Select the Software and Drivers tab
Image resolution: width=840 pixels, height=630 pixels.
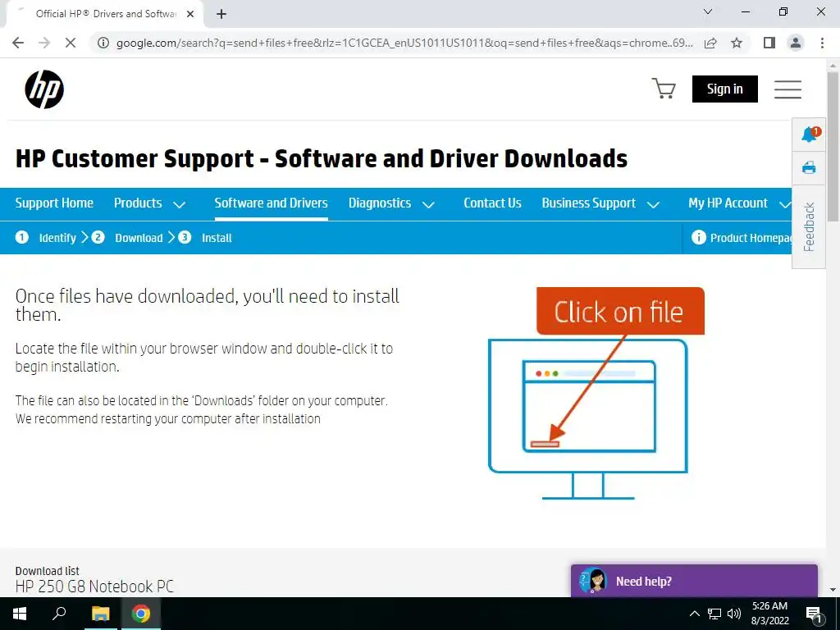(x=271, y=203)
